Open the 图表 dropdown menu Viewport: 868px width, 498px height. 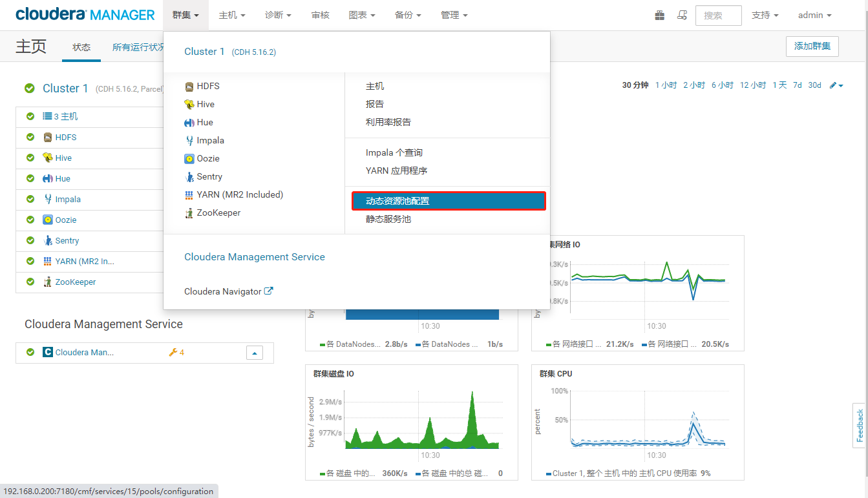click(362, 15)
